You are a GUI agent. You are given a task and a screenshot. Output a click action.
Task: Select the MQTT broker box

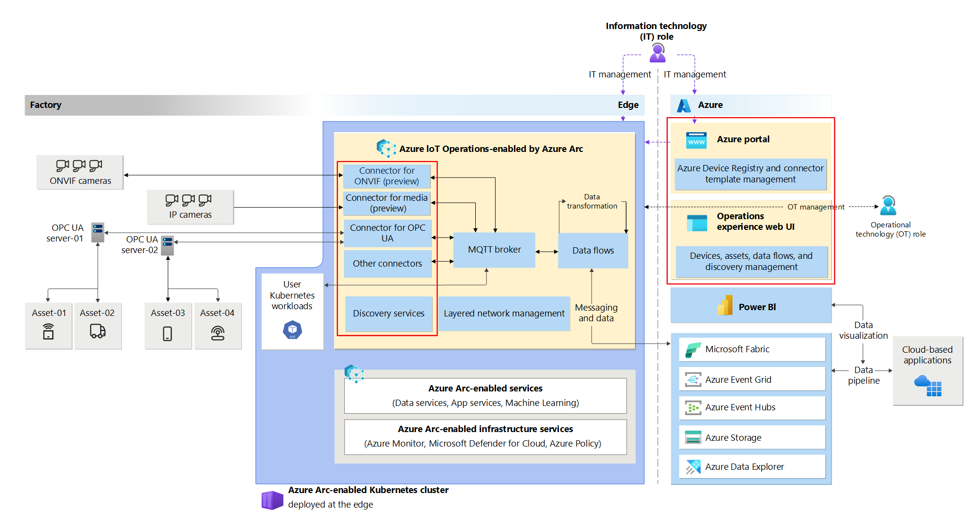(494, 250)
